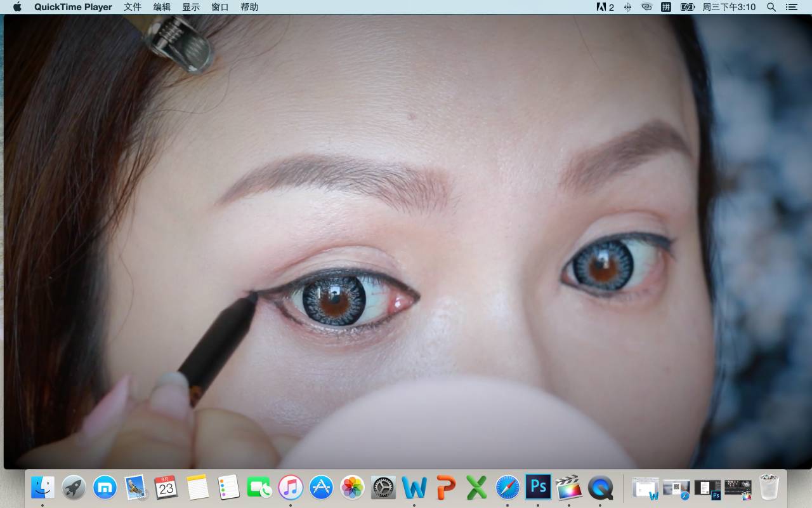The height and width of the screenshot is (508, 812).
Task: Restore minimized Final Cut Pro window thumbnail
Action: (x=738, y=488)
